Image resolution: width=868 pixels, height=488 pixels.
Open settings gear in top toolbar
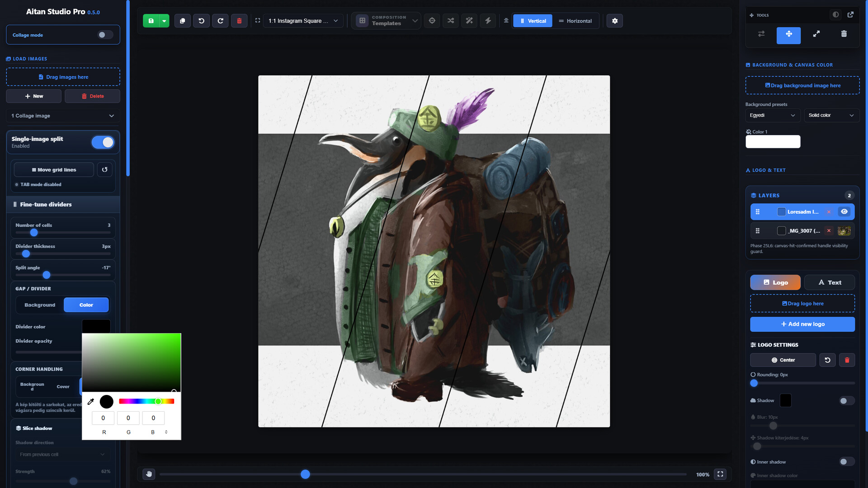pyautogui.click(x=615, y=21)
